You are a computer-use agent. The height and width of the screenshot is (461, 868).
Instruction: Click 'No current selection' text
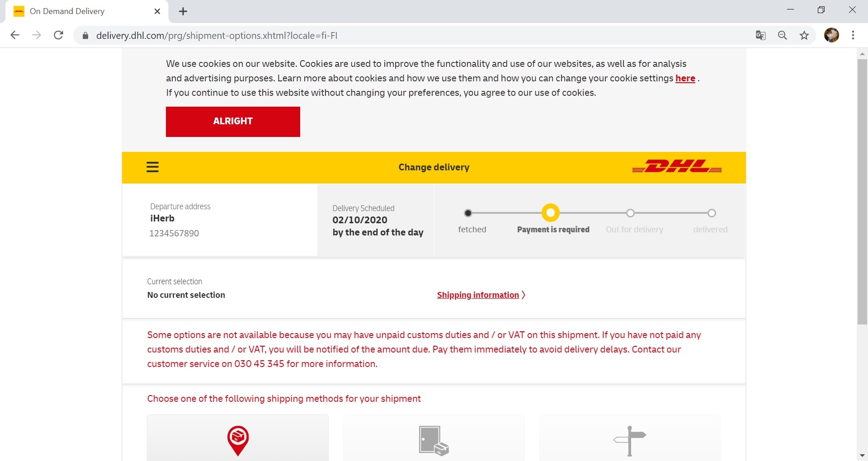coord(186,295)
